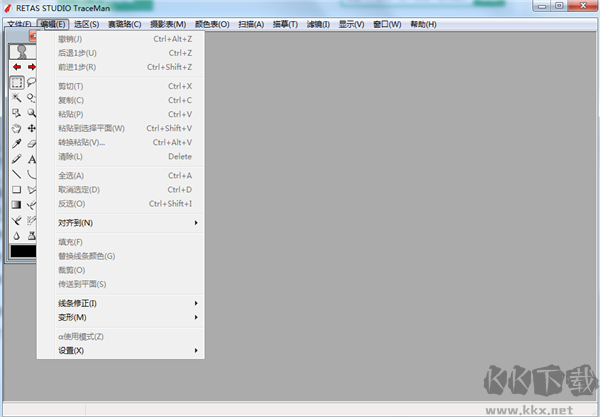Image resolution: width=600 pixels, height=417 pixels.
Task: Open the 显示(V) menu
Action: coord(351,24)
